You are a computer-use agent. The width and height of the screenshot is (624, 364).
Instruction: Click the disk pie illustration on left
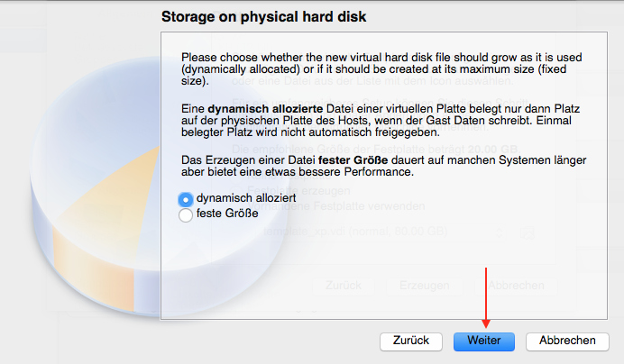point(81,225)
